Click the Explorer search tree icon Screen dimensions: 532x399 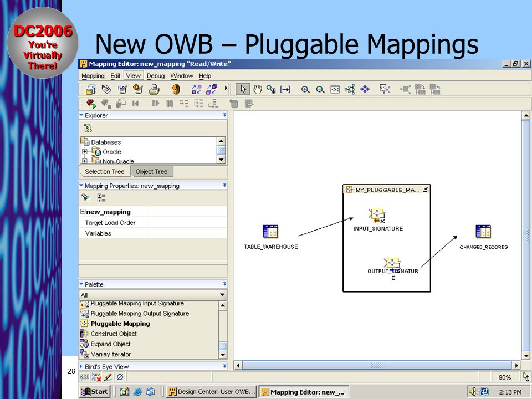coord(88,128)
